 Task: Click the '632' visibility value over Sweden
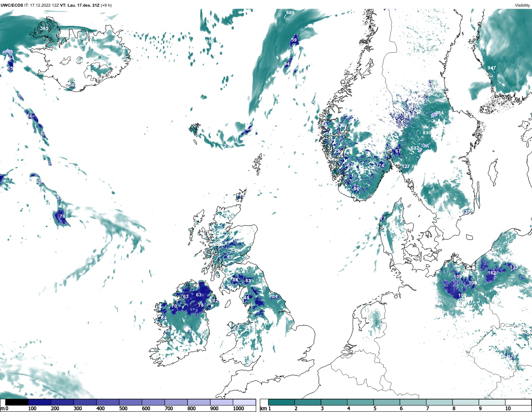click(x=415, y=148)
